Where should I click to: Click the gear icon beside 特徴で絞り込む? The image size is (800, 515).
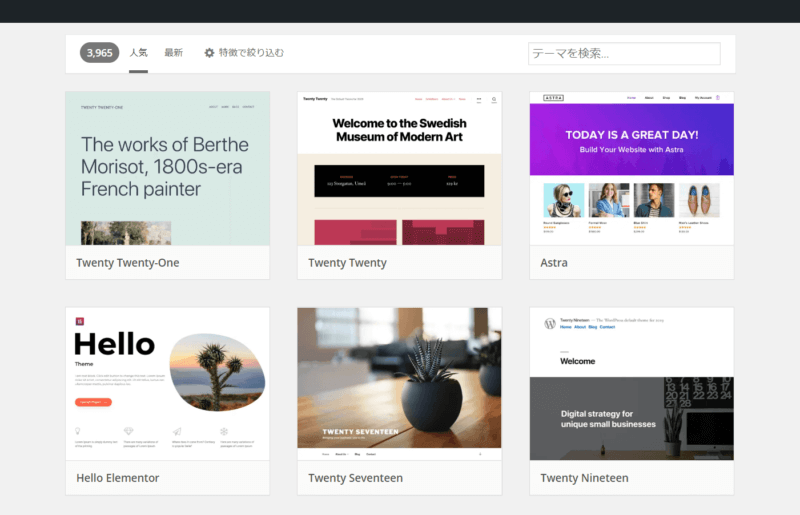coord(209,53)
